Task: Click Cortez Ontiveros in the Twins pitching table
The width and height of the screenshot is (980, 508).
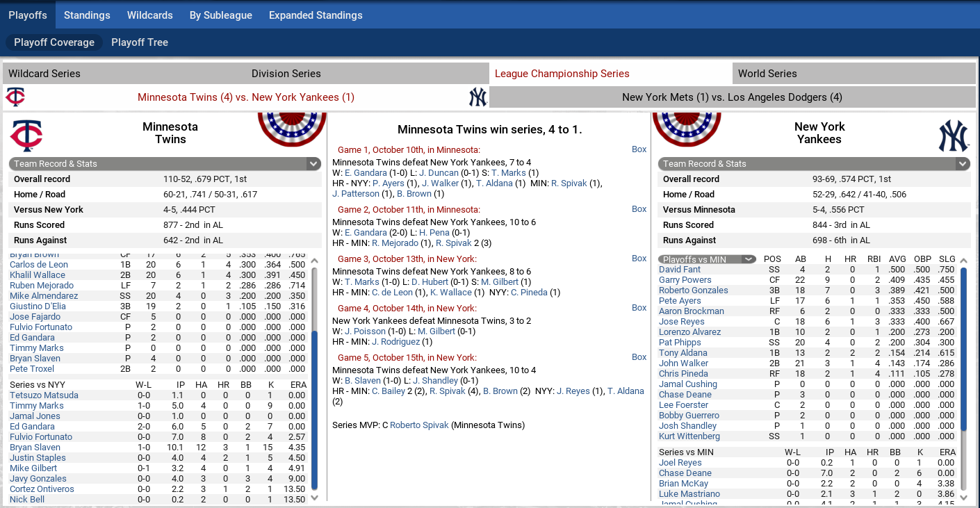Action: pyautogui.click(x=42, y=489)
